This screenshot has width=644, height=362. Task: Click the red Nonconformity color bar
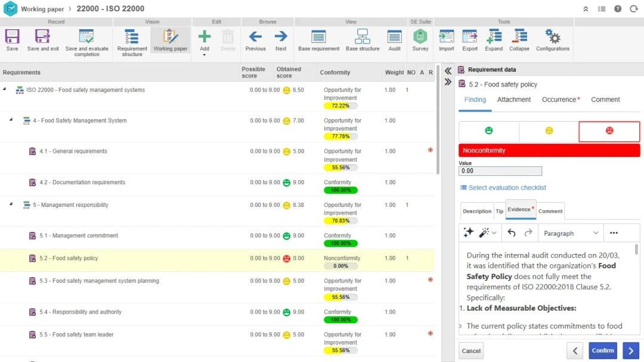(x=549, y=151)
